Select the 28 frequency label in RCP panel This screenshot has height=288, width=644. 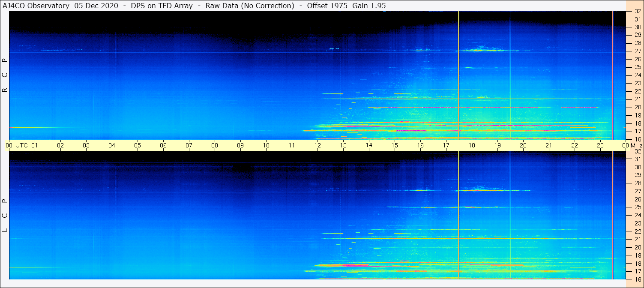[638, 43]
